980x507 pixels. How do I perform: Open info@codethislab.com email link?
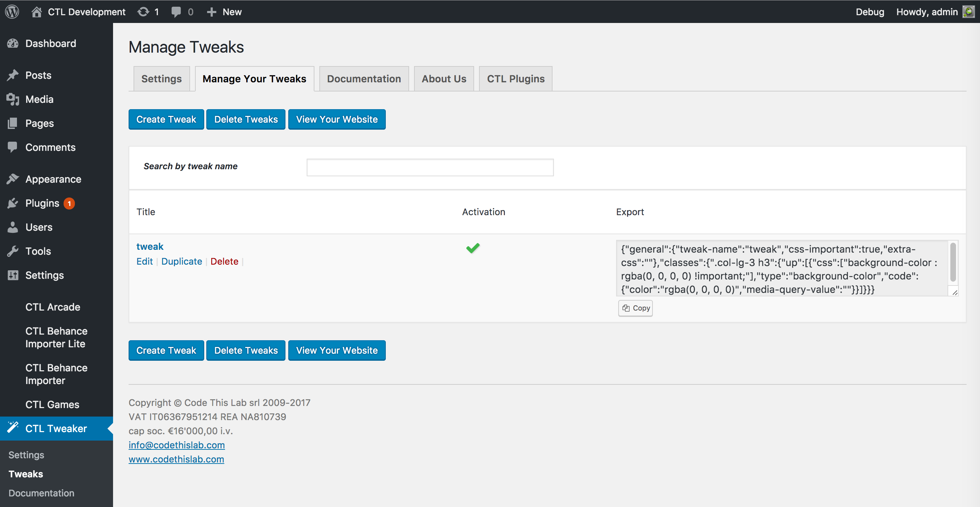coord(177,444)
